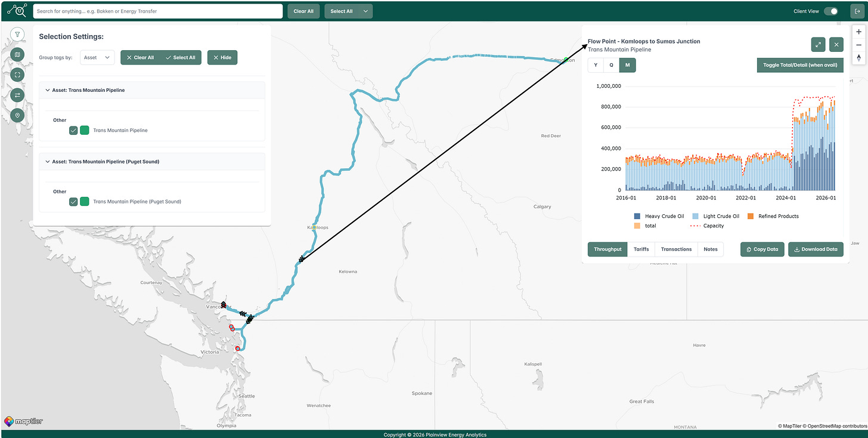The width and height of the screenshot is (868, 438).
Task: Open the Group tags by Asset dropdown
Action: [x=97, y=57]
